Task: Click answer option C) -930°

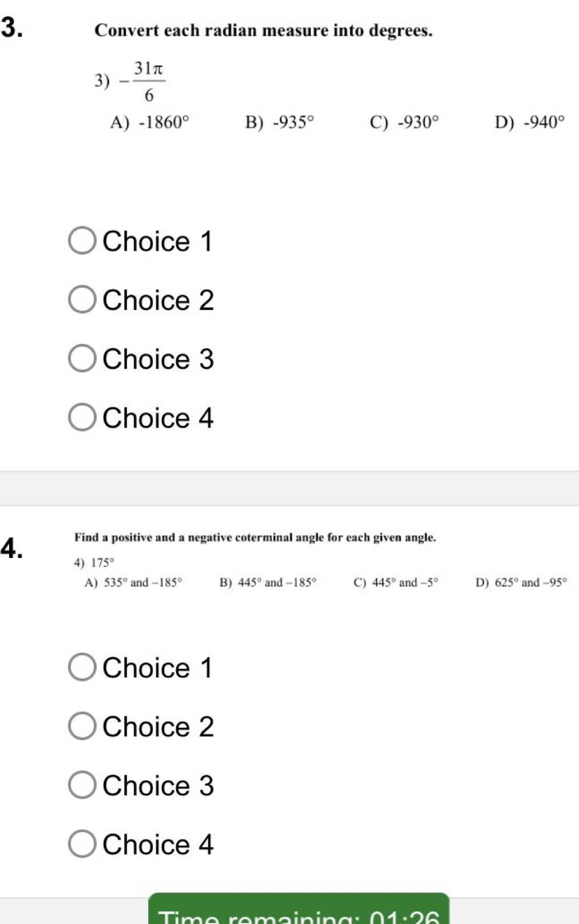Action: coord(405,122)
